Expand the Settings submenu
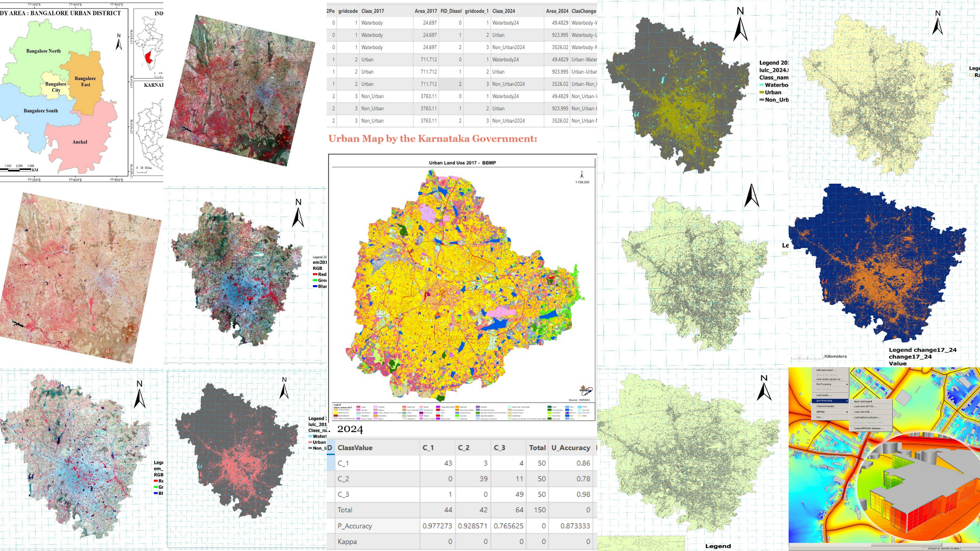 pyautogui.click(x=820, y=412)
